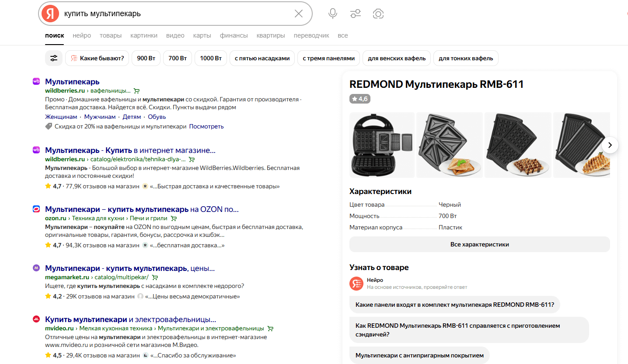The width and height of the screenshot is (628, 364).
Task: Click the cart icon next to mvideo.ru breadcrumb
Action: pyautogui.click(x=270, y=328)
